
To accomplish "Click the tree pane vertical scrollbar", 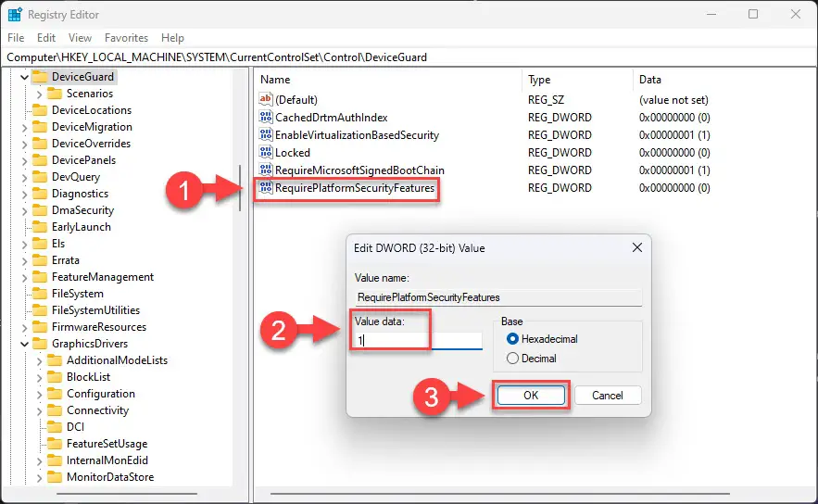I will tap(240, 188).
